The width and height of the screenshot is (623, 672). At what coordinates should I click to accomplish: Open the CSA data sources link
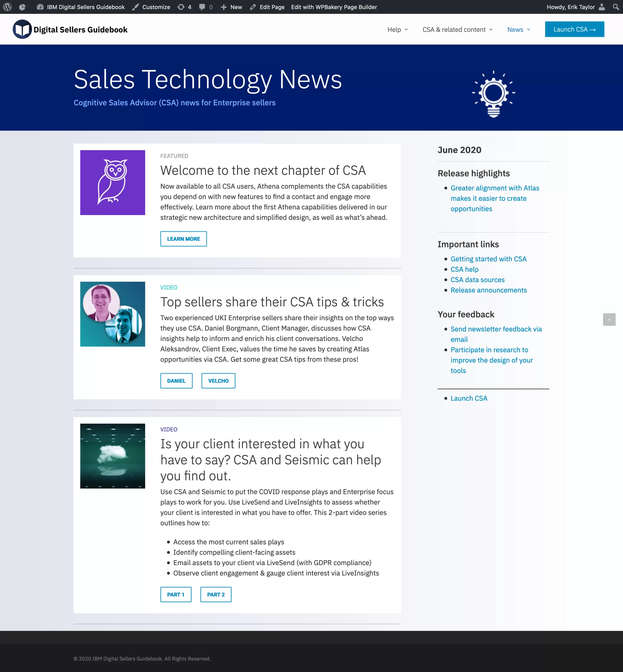477,280
